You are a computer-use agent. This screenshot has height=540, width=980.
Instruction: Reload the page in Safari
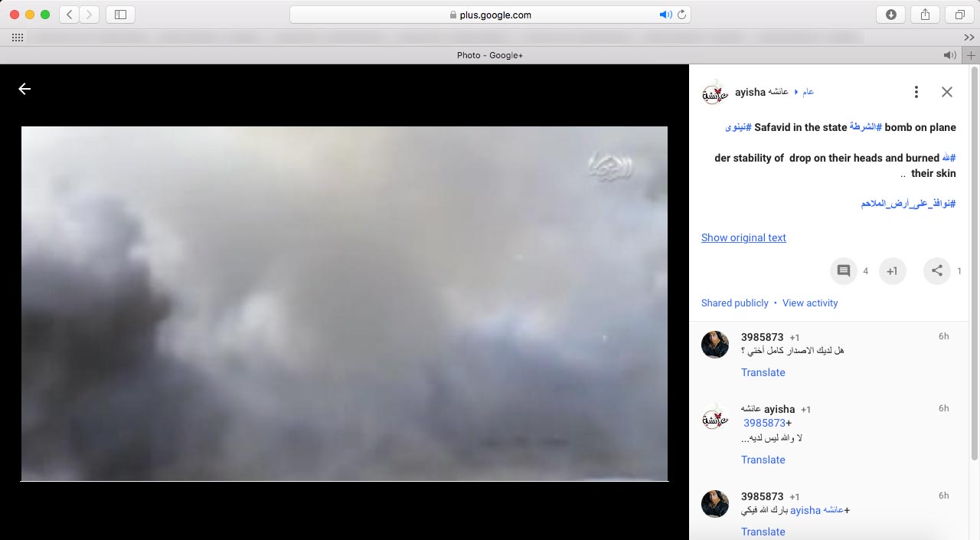coord(682,15)
